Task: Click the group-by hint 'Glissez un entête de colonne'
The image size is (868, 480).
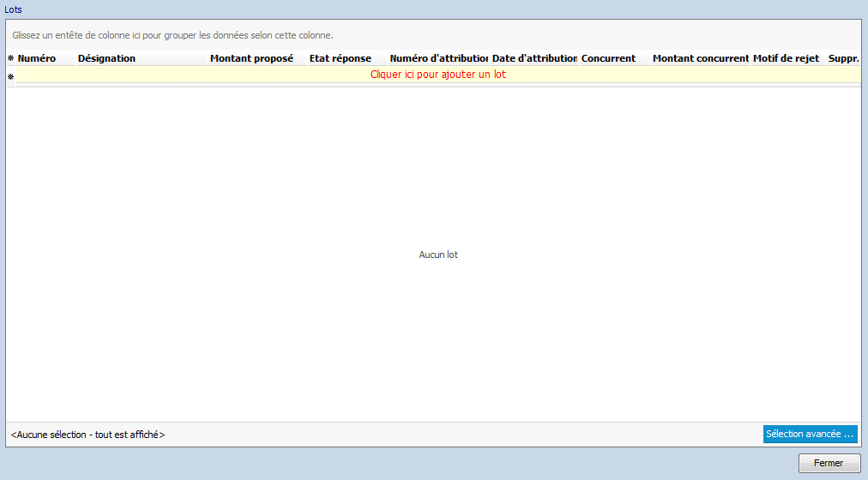Action: [x=172, y=35]
